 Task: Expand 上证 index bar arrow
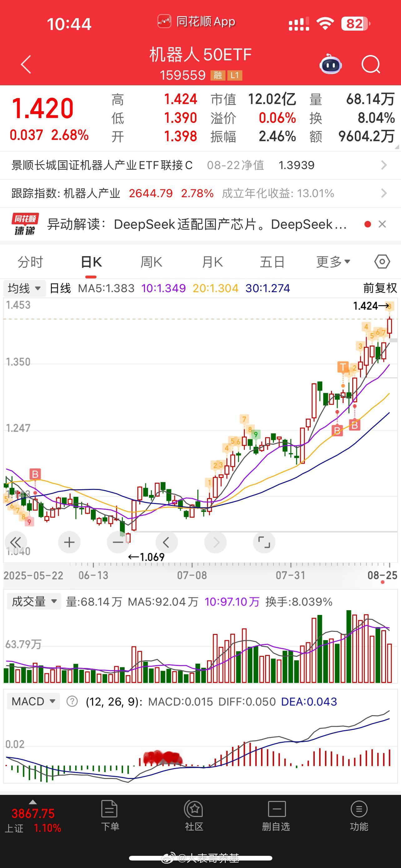[33, 802]
